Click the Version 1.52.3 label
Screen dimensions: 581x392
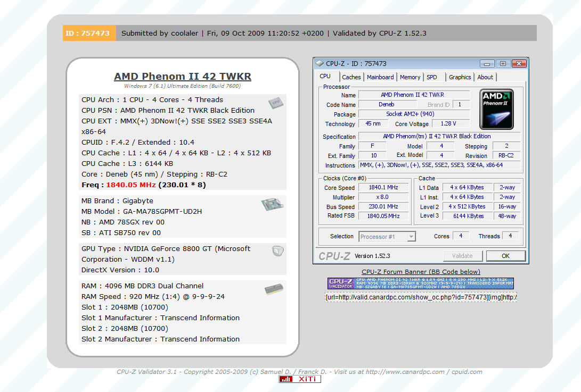click(372, 256)
